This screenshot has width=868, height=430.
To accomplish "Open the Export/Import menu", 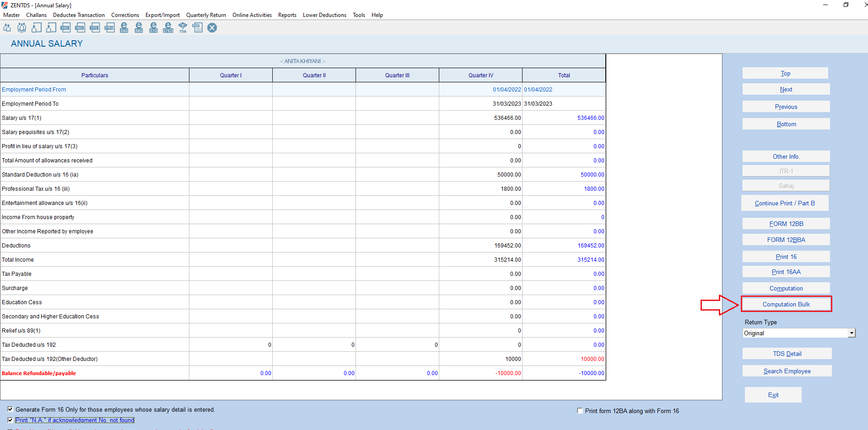I will click(162, 15).
